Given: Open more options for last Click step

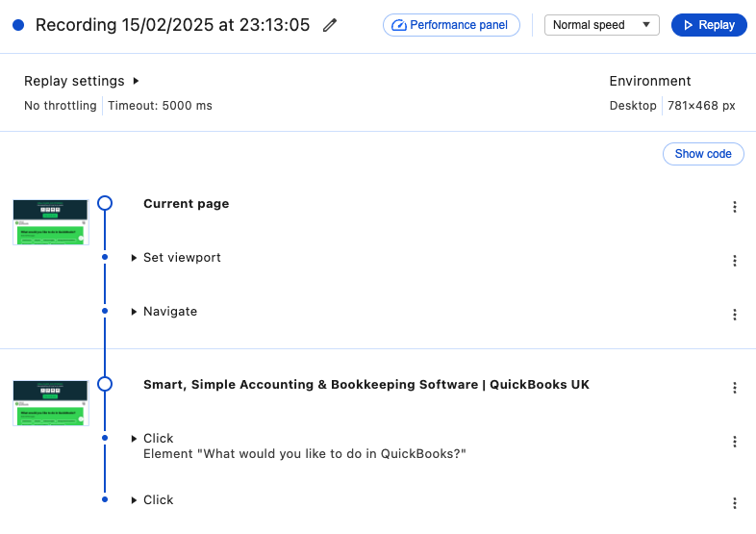Looking at the screenshot, I should tap(734, 503).
